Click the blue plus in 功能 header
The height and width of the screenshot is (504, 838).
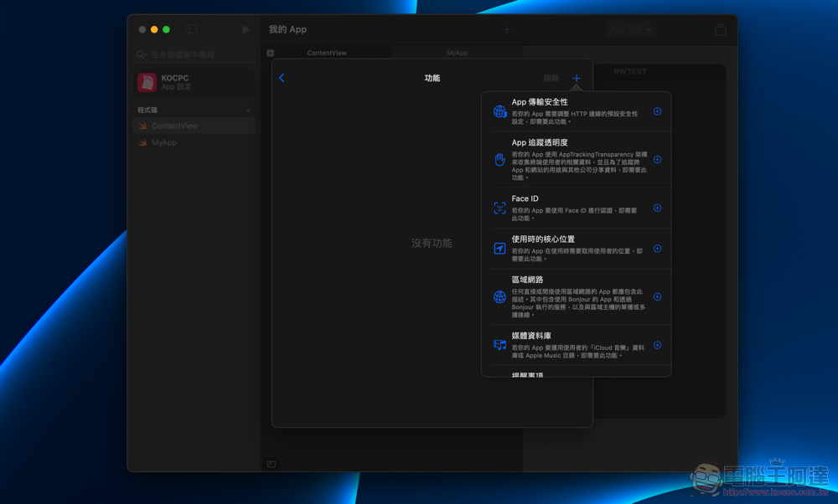pos(577,79)
